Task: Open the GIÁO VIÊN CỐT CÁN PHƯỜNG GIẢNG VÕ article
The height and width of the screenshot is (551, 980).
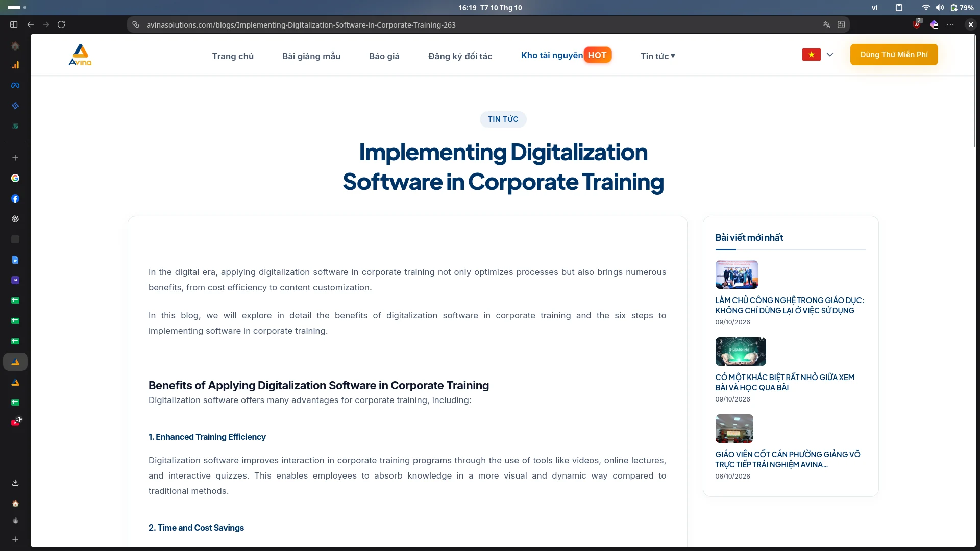Action: click(x=788, y=459)
